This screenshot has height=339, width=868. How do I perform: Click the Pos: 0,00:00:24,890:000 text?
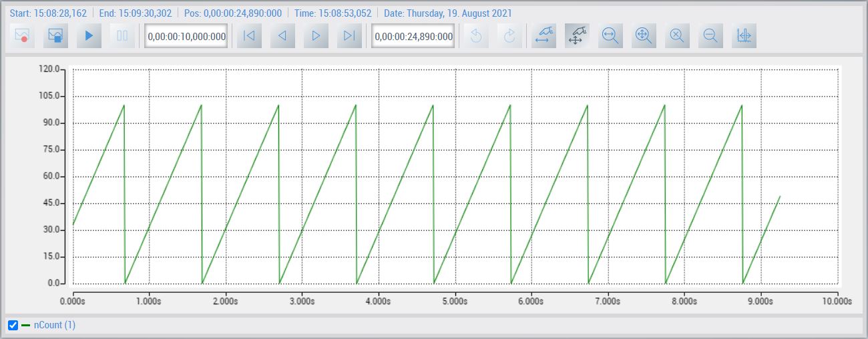[x=233, y=13]
